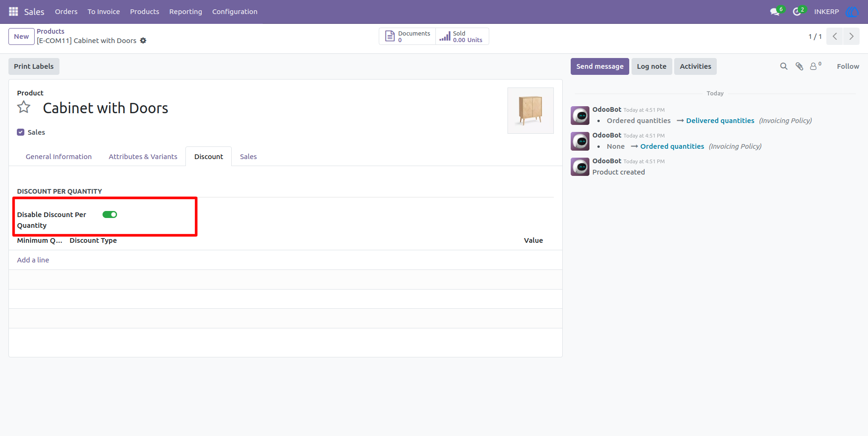Click the Products breadcrumb link
Viewport: 868px width, 436px height.
click(51, 31)
